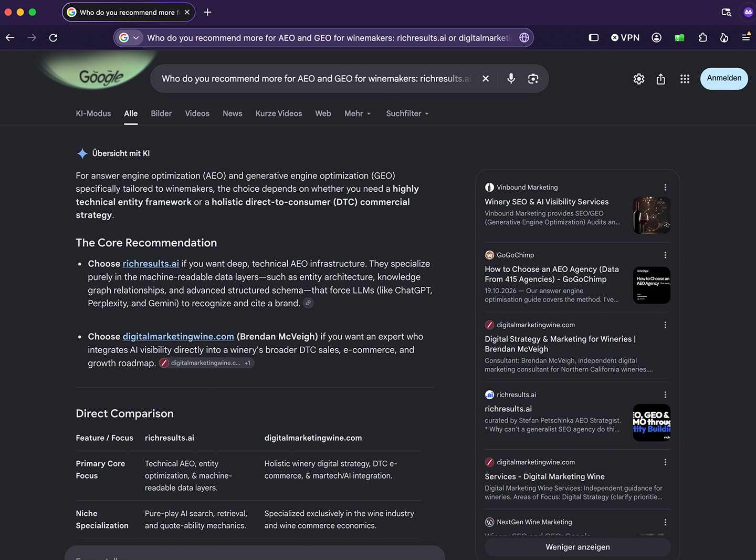Click the Anmelden sign-in button

tap(724, 78)
